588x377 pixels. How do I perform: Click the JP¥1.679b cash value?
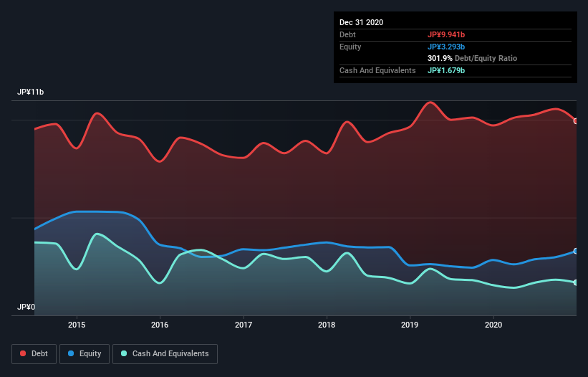click(446, 70)
